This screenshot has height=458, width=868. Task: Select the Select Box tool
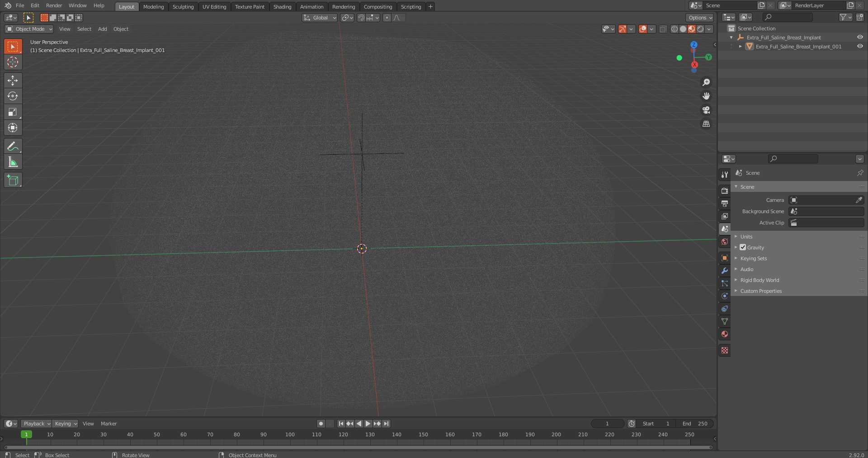pyautogui.click(x=13, y=46)
